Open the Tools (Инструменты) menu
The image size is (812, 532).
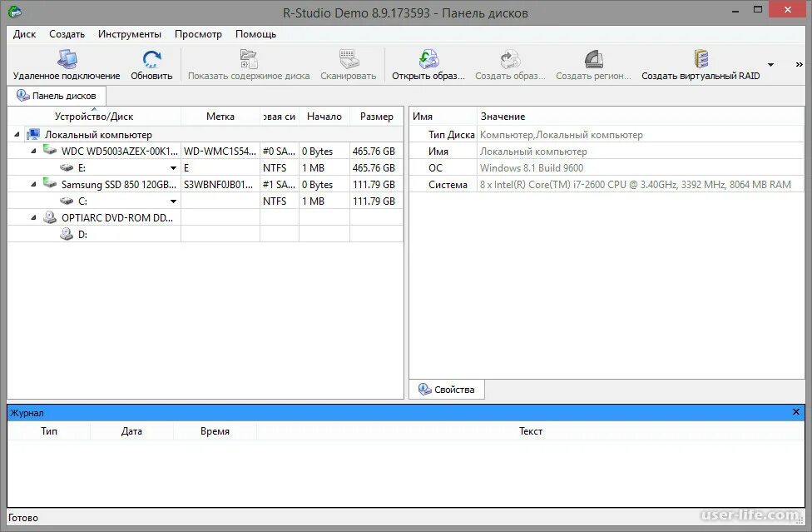click(130, 34)
